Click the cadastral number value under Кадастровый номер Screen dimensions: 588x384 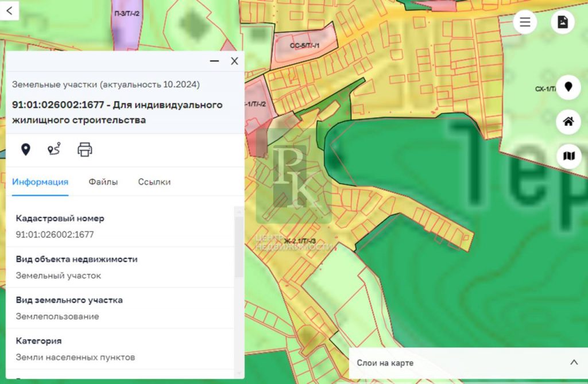pyautogui.click(x=55, y=234)
